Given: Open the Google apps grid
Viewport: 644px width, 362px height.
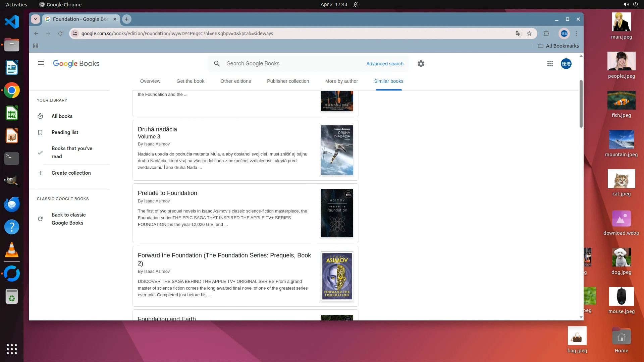Looking at the screenshot, I should (550, 64).
